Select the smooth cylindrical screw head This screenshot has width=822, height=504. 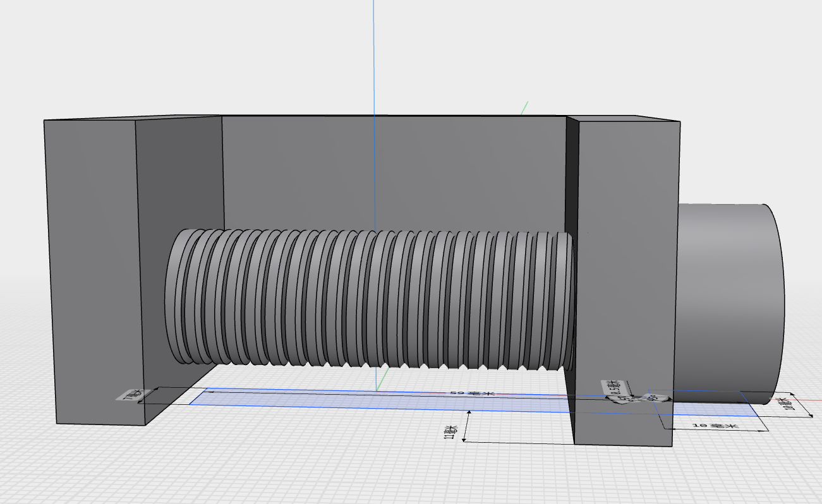(x=731, y=304)
